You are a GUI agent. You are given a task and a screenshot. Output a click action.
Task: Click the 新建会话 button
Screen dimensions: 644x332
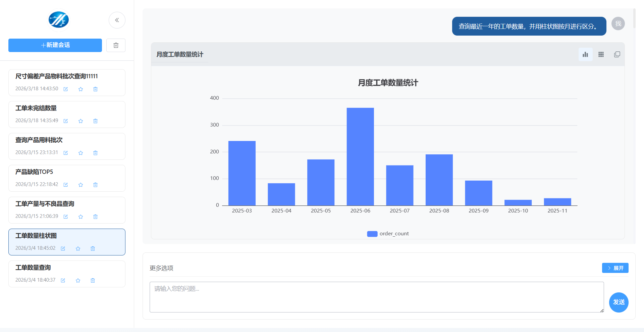tap(55, 45)
